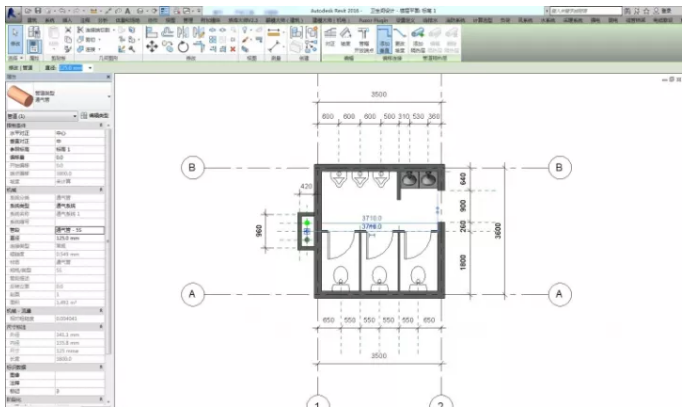Click grid bubble A on the right
This screenshot has width=688, height=413.
coord(559,294)
